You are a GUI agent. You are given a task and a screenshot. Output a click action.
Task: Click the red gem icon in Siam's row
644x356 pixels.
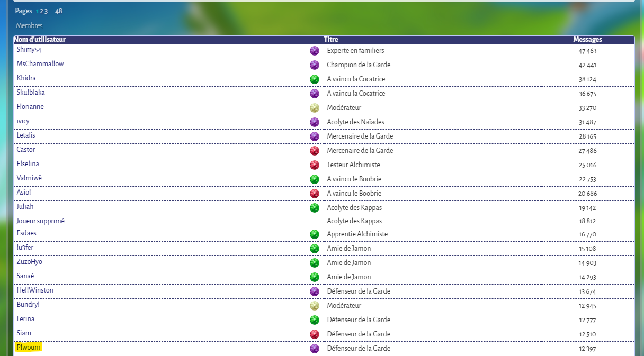(315, 334)
